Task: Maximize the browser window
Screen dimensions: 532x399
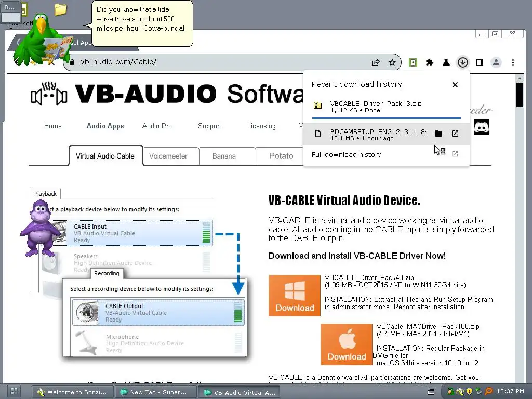Action: click(x=495, y=34)
